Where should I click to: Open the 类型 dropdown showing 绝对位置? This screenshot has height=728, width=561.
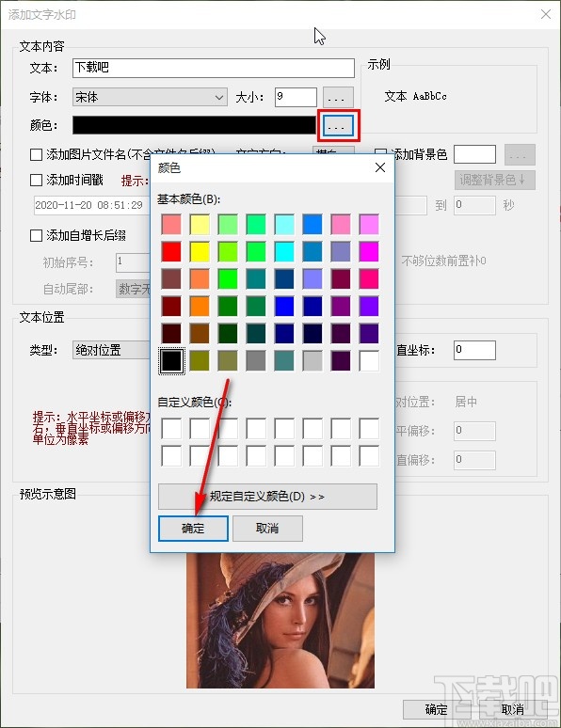click(x=112, y=350)
